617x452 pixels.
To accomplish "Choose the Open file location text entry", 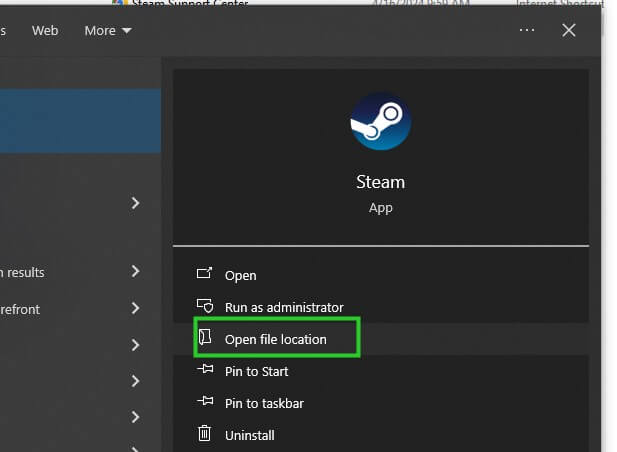I will pos(275,339).
